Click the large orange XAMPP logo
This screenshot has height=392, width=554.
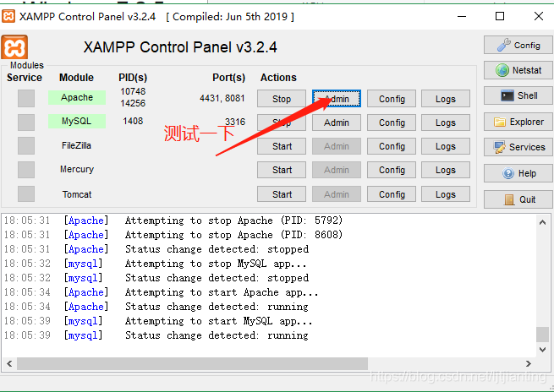(14, 47)
